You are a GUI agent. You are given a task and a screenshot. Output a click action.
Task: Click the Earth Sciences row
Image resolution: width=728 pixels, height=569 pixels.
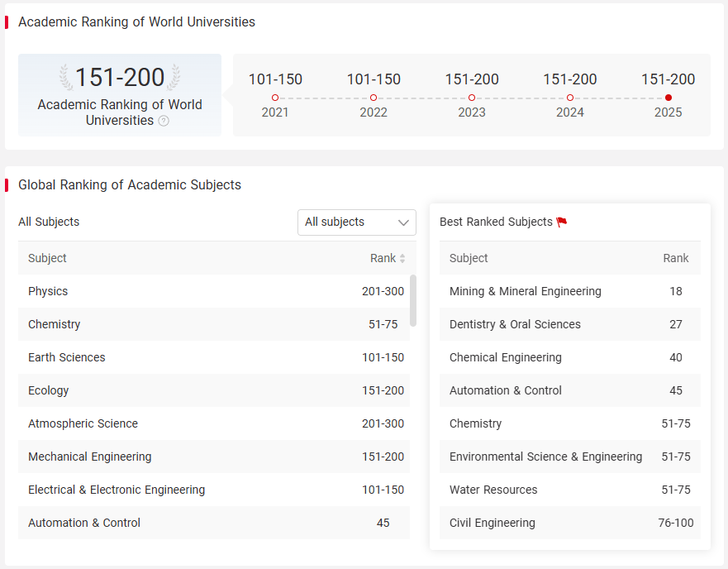(213, 357)
